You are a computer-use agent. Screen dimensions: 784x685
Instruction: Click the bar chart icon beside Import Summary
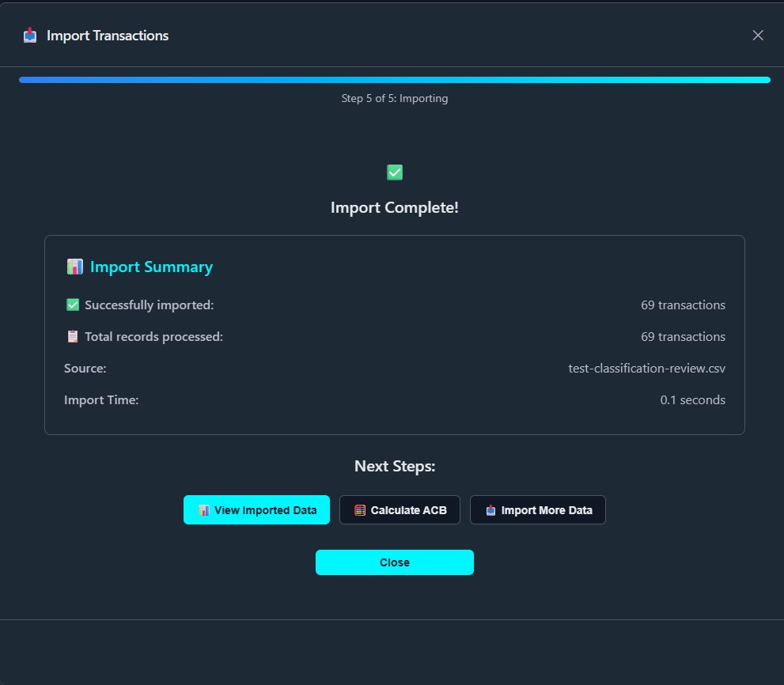tap(75, 267)
